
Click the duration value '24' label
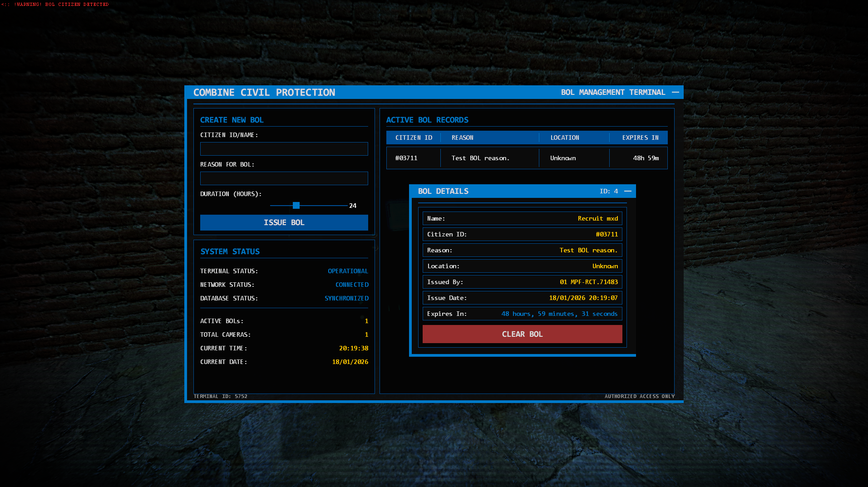[353, 206]
